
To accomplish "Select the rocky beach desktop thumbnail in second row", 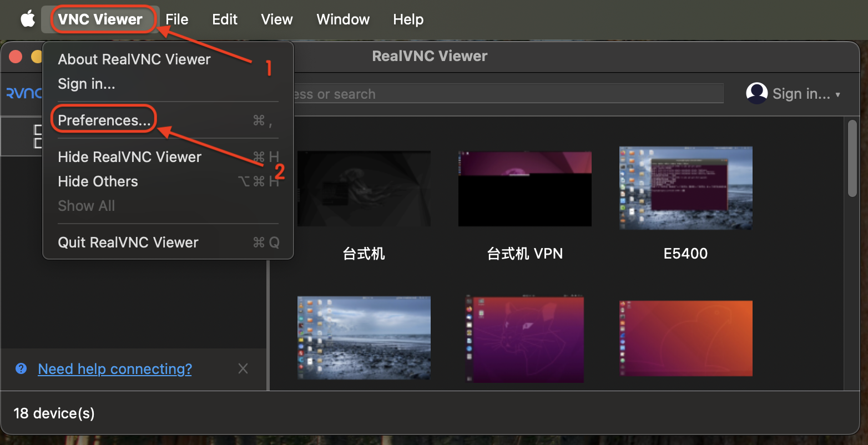I will (364, 337).
